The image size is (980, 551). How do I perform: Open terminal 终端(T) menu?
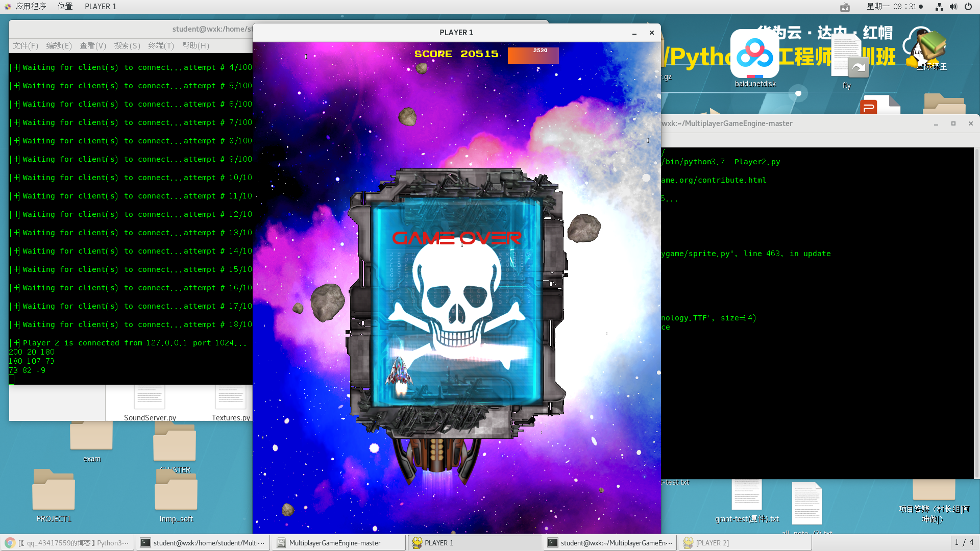coord(161,46)
